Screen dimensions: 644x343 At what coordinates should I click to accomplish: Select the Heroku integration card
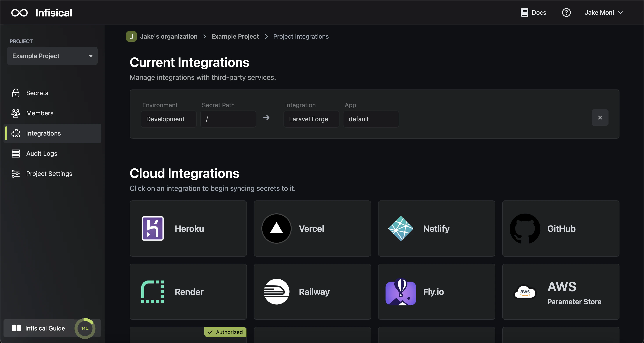(188, 228)
